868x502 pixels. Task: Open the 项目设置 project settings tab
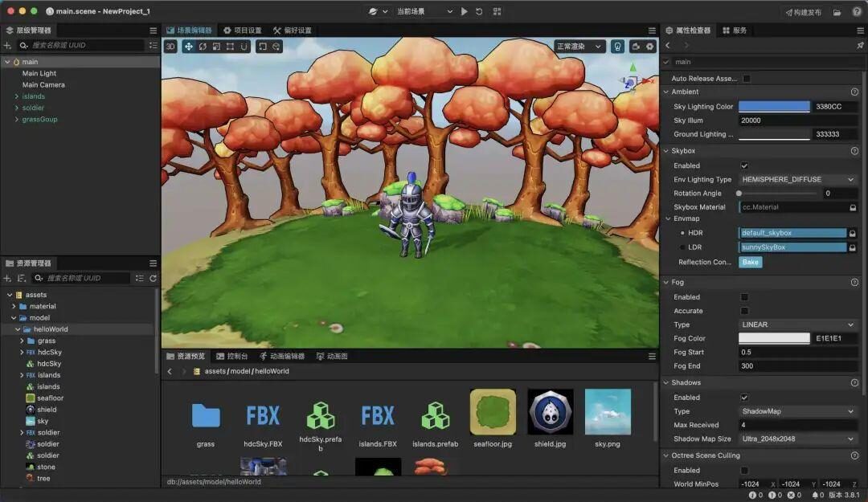pyautogui.click(x=243, y=31)
